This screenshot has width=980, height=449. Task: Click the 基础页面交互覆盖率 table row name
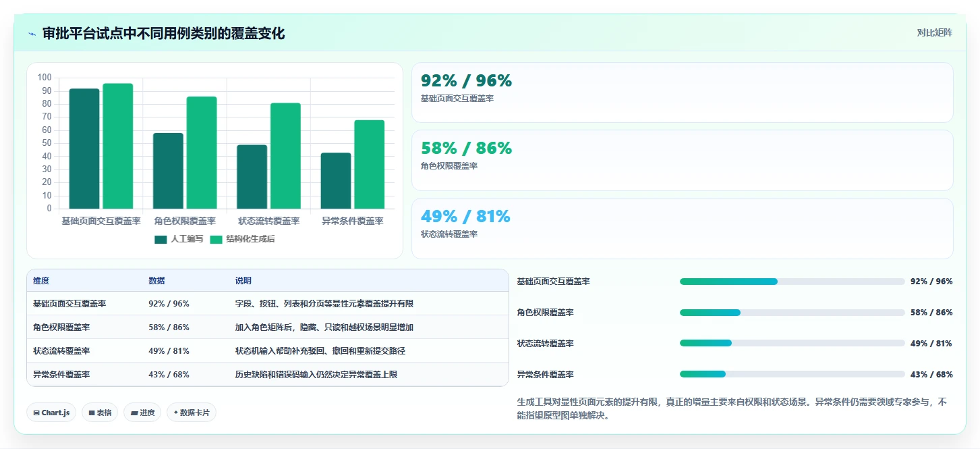point(69,304)
